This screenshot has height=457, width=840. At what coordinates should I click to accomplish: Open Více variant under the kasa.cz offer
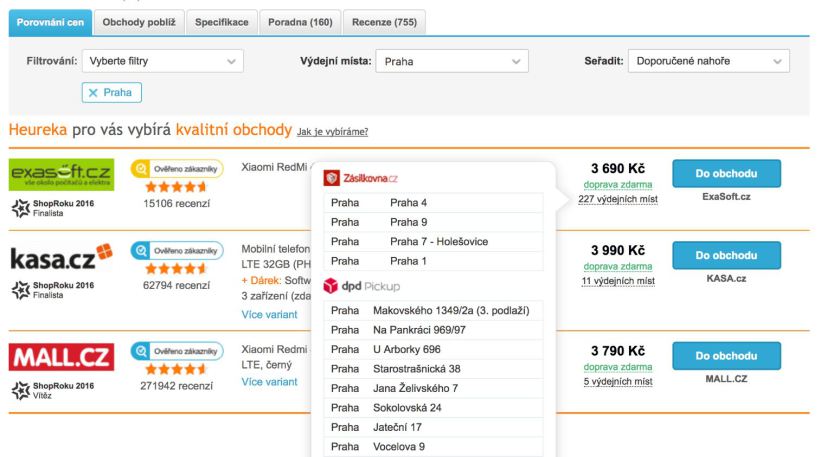point(269,315)
